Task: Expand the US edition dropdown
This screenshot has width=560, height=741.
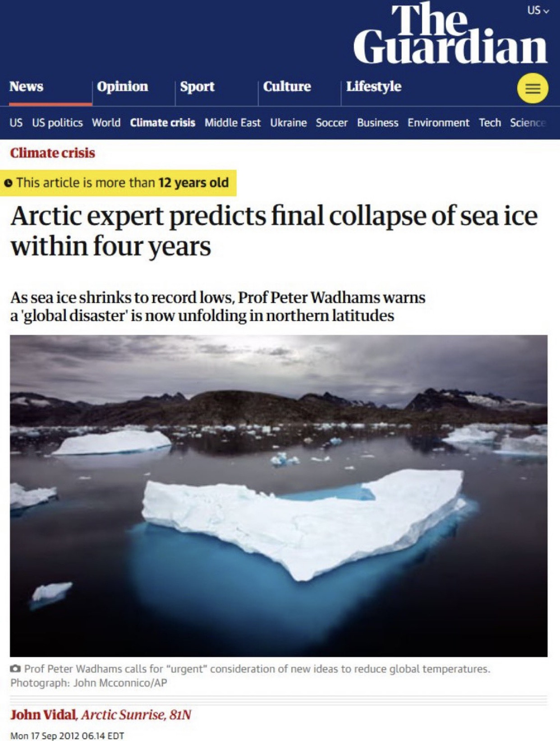Action: point(538,10)
